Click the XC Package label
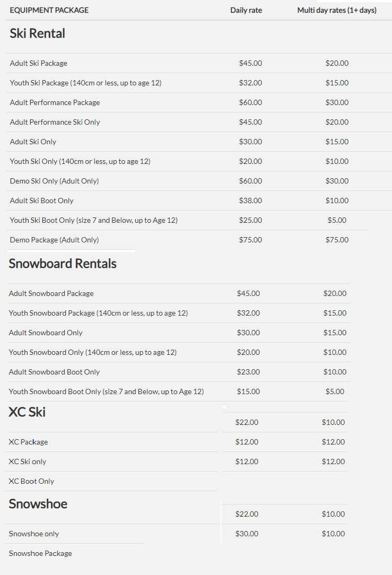The image size is (392, 575). tap(28, 442)
